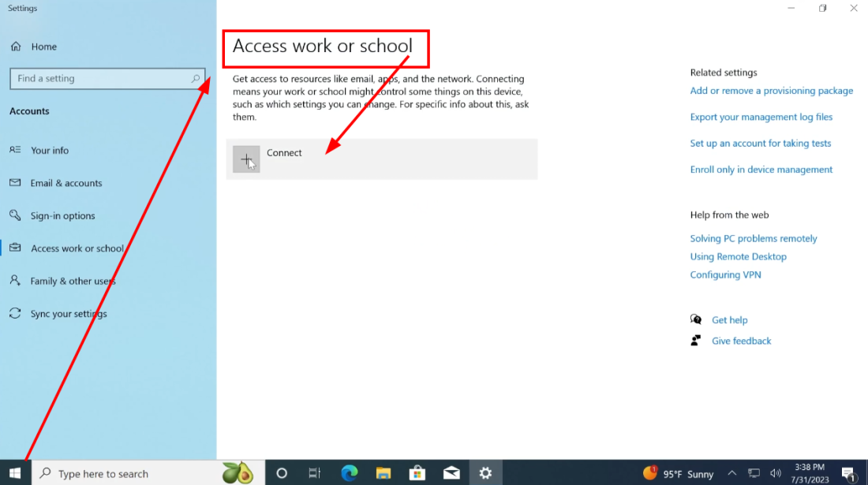Screen dimensions: 868x485
Task: Click the search magnifier in Find a setting
Action: tap(196, 79)
